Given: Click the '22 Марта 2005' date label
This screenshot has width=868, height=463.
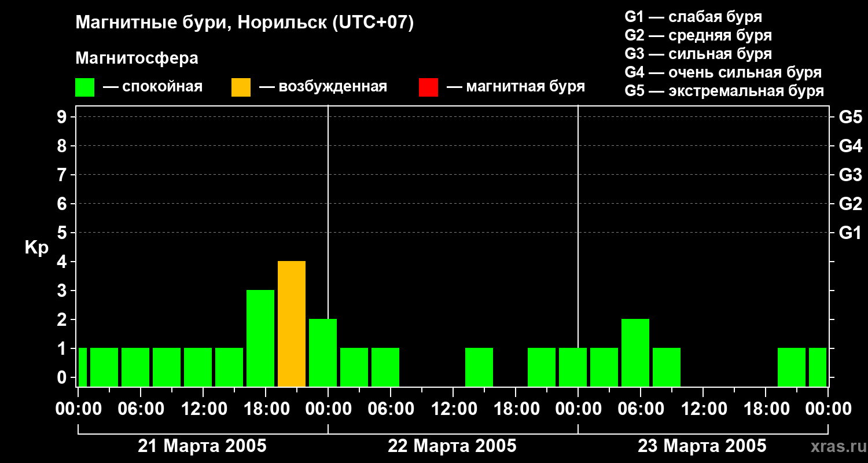Looking at the screenshot, I should tap(452, 446).
